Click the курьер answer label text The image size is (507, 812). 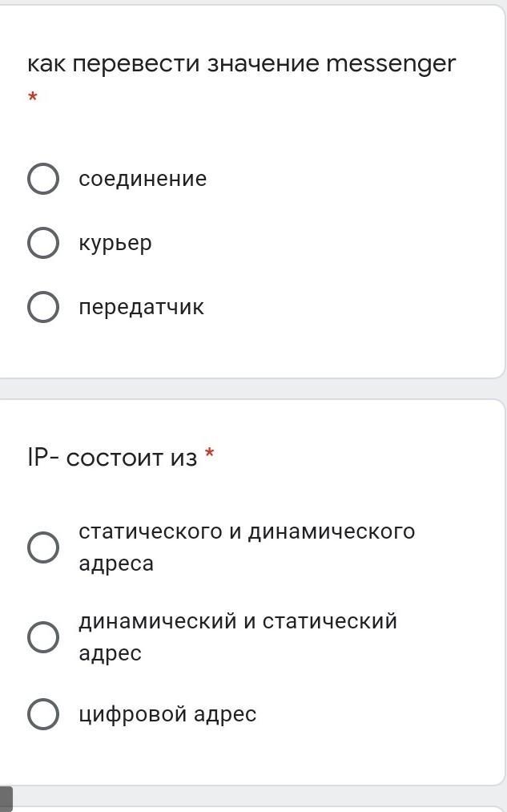[115, 243]
